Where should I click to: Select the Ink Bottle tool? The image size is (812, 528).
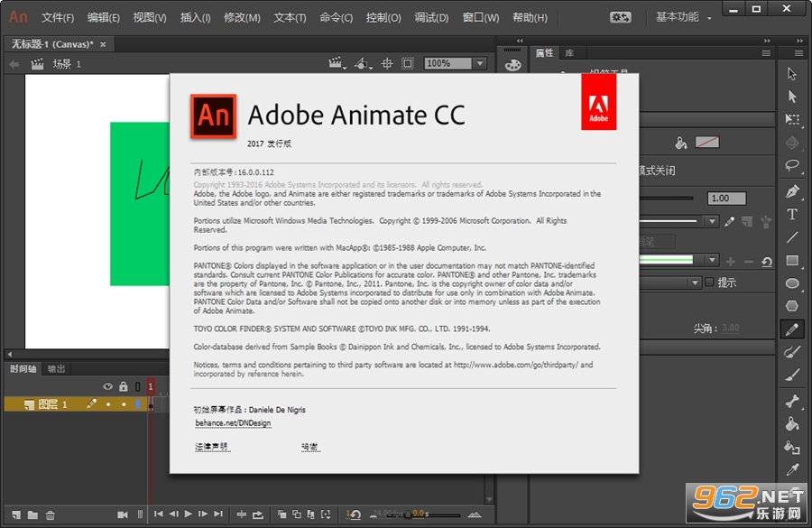point(792,447)
